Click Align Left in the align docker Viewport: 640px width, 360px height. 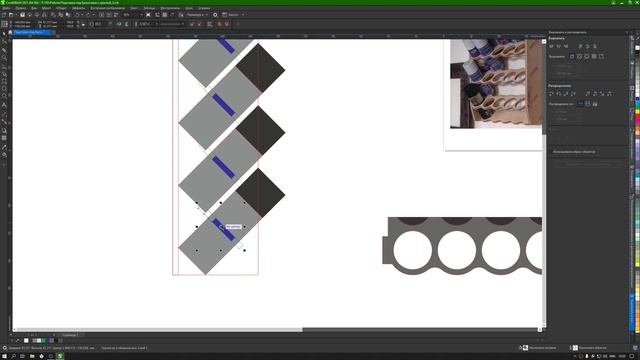[551, 46]
